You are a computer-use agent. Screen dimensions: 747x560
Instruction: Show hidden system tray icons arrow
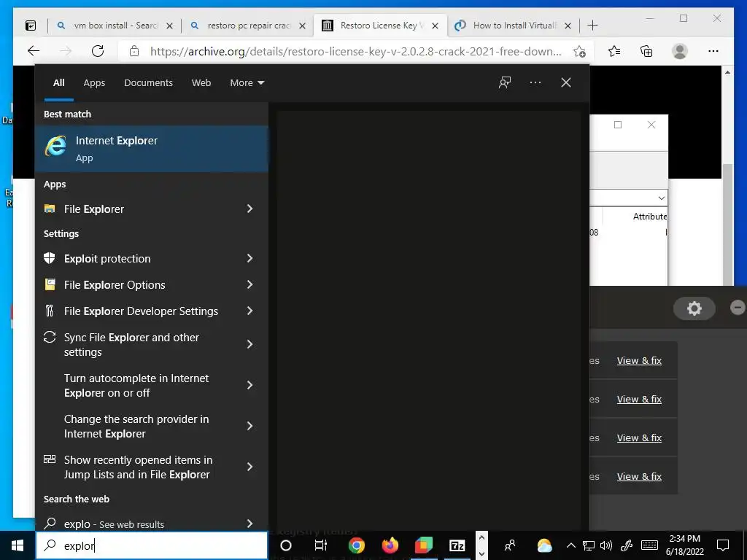point(571,545)
